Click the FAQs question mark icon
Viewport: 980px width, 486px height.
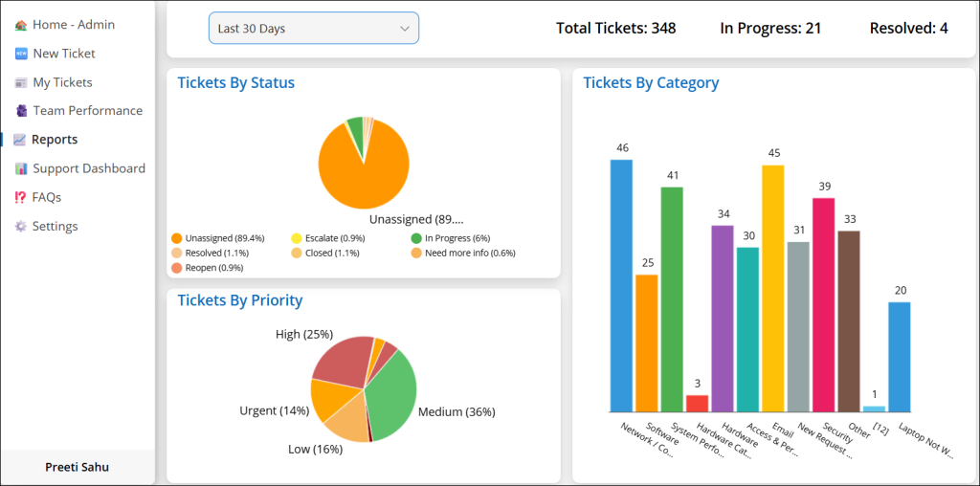click(21, 197)
